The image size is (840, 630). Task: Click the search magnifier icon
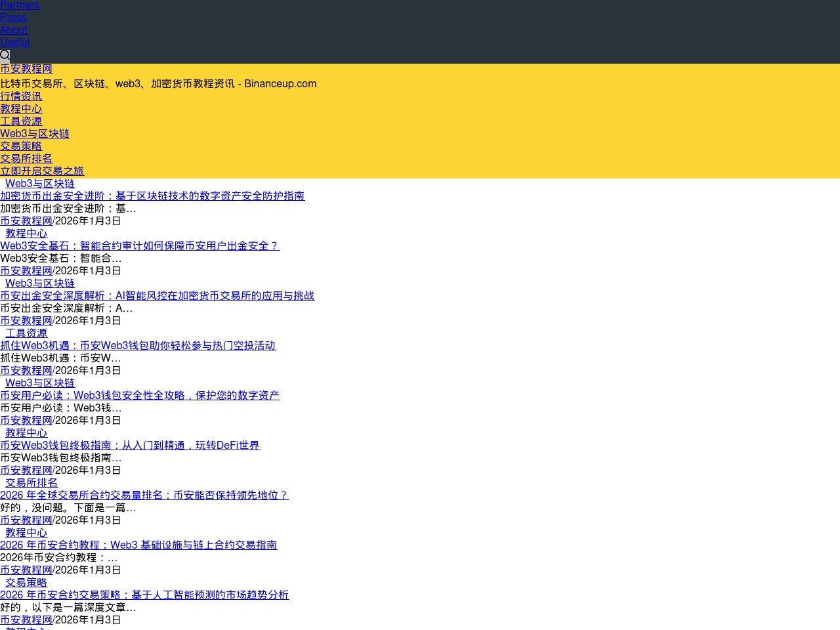[5, 55]
